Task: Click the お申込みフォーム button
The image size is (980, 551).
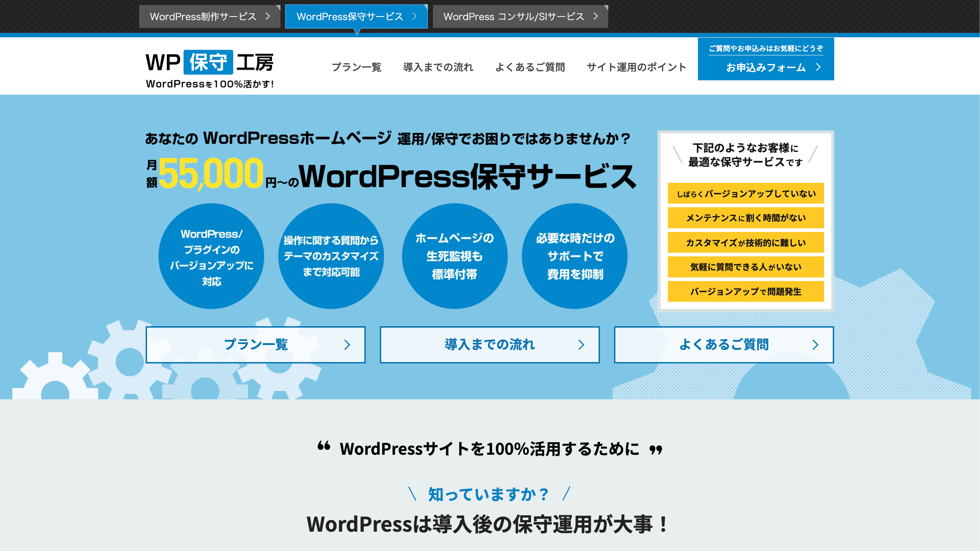Action: click(766, 59)
